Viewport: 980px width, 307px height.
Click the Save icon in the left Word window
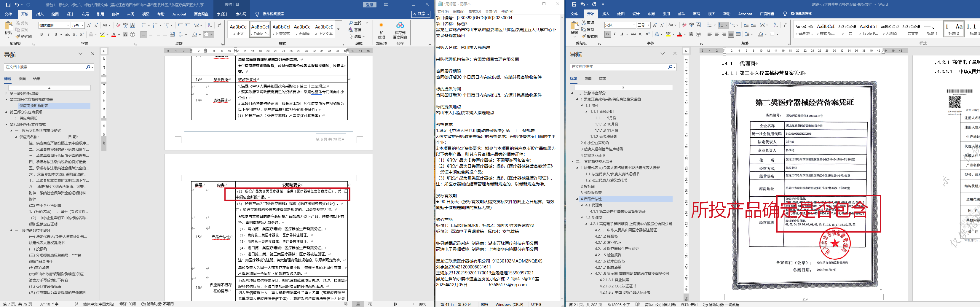(x=8, y=4)
